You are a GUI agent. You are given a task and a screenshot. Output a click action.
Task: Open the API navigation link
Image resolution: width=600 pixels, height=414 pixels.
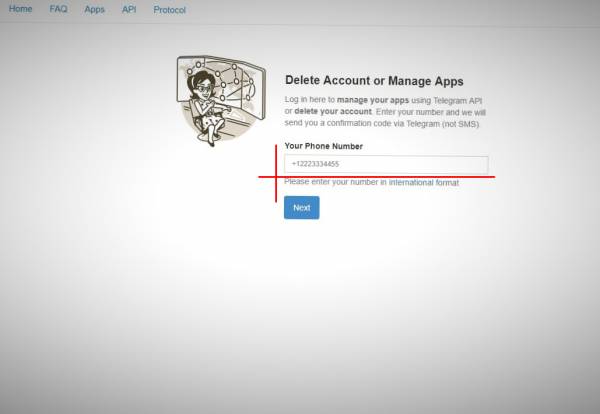tap(129, 10)
